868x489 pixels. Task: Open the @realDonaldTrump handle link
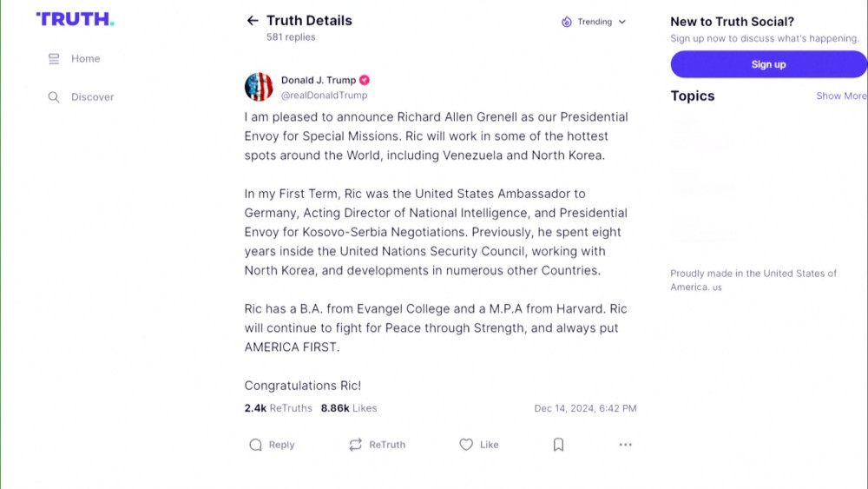click(x=324, y=96)
